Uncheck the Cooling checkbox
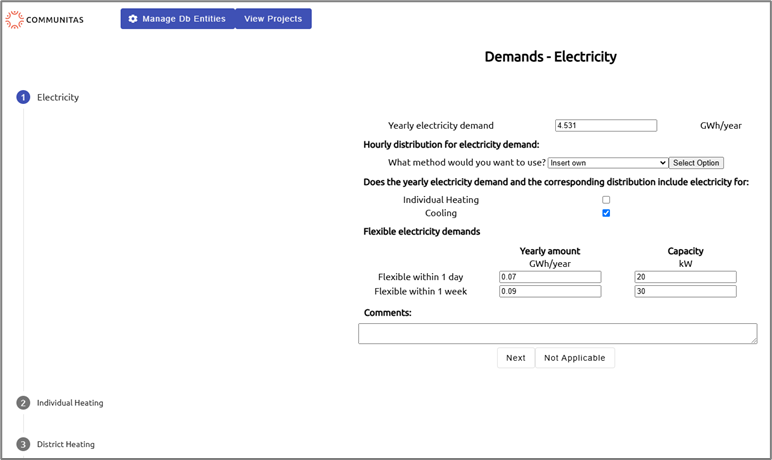The width and height of the screenshot is (772, 460). click(x=606, y=213)
